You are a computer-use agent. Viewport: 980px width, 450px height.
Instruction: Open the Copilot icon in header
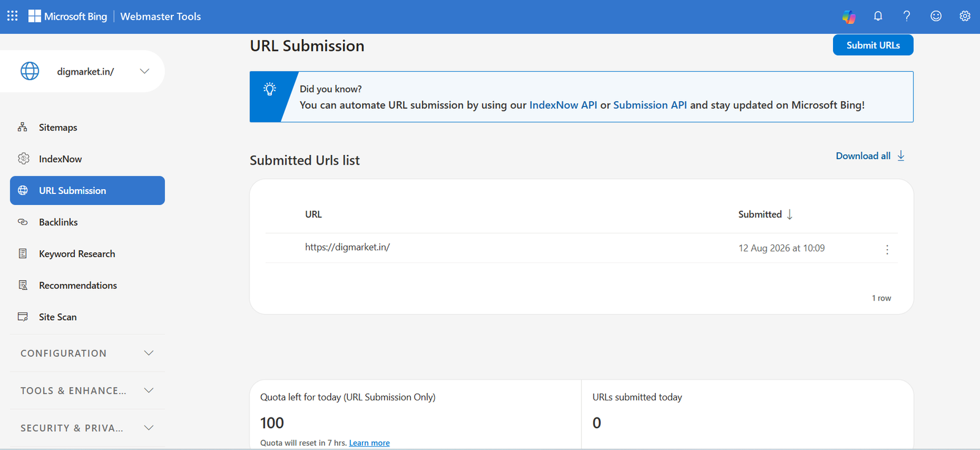click(848, 17)
